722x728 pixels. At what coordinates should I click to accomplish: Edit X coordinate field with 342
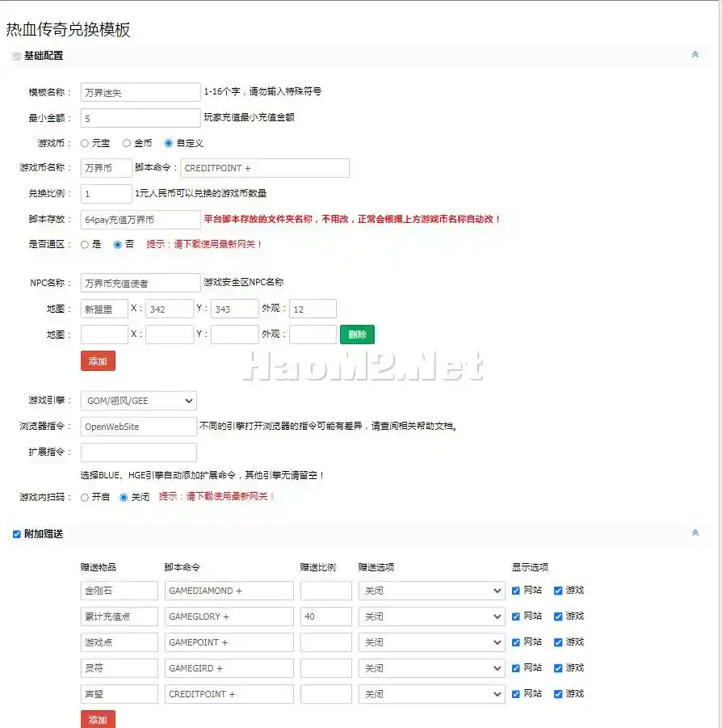tap(170, 309)
